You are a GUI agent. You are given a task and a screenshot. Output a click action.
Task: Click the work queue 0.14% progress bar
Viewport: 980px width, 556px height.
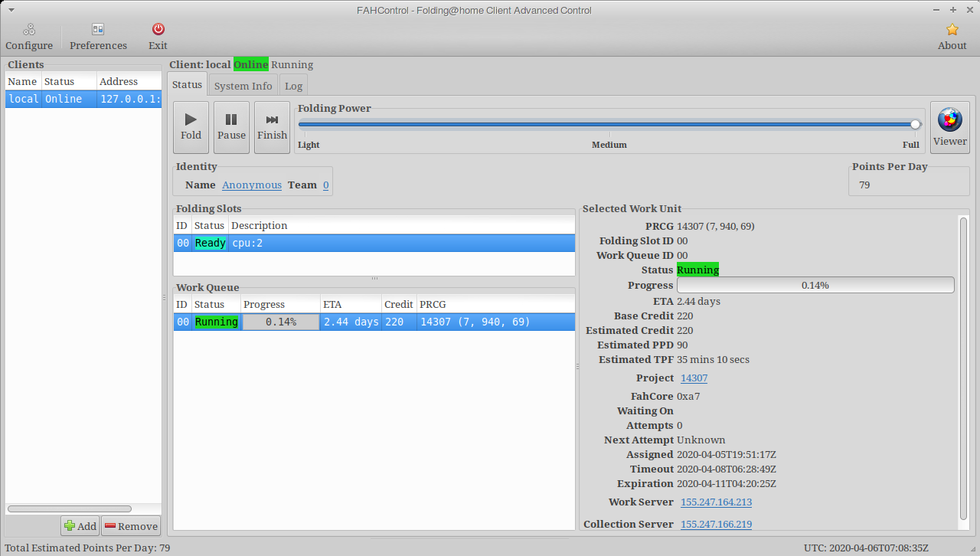(x=281, y=322)
